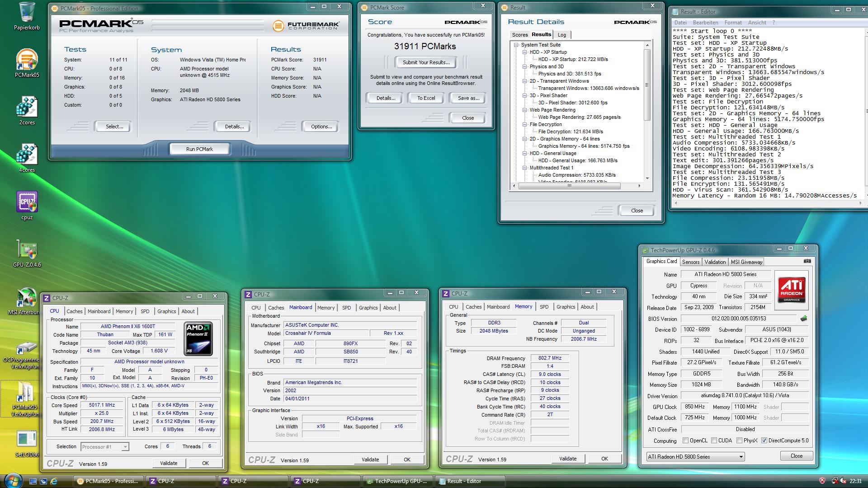Screen dimensions: 868x488
Task: Switch to Result - Editor taskbar button
Action: 469,481
